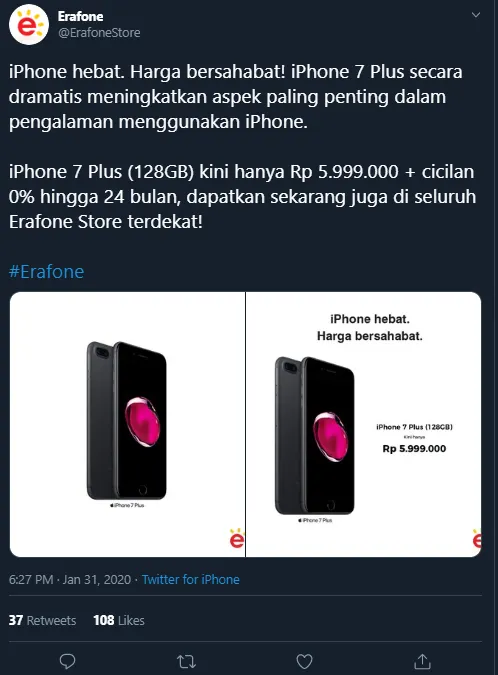The height and width of the screenshot is (675, 498).
Task: Click the reply speech bubble icon
Action: pos(67,661)
